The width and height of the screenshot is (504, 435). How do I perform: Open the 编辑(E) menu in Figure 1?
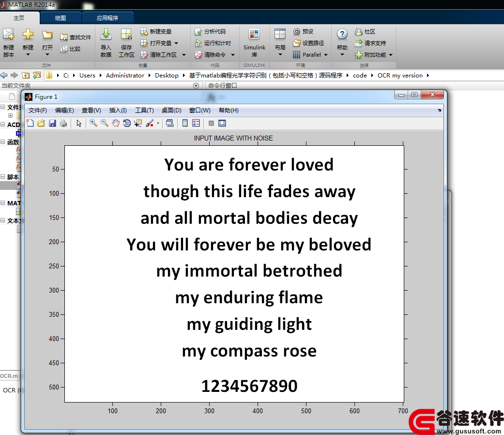pyautogui.click(x=64, y=110)
